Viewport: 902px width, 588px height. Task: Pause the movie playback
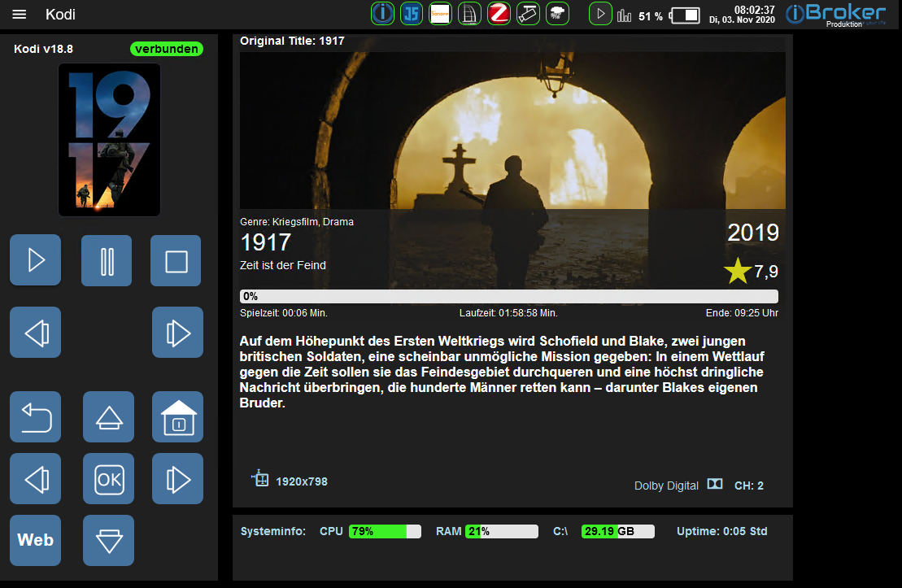click(107, 260)
